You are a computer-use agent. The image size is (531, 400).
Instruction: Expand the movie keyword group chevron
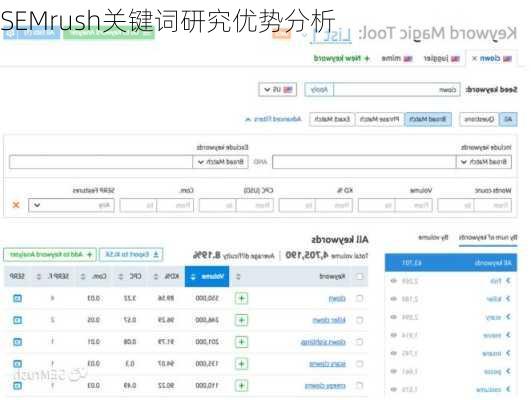coord(508,335)
